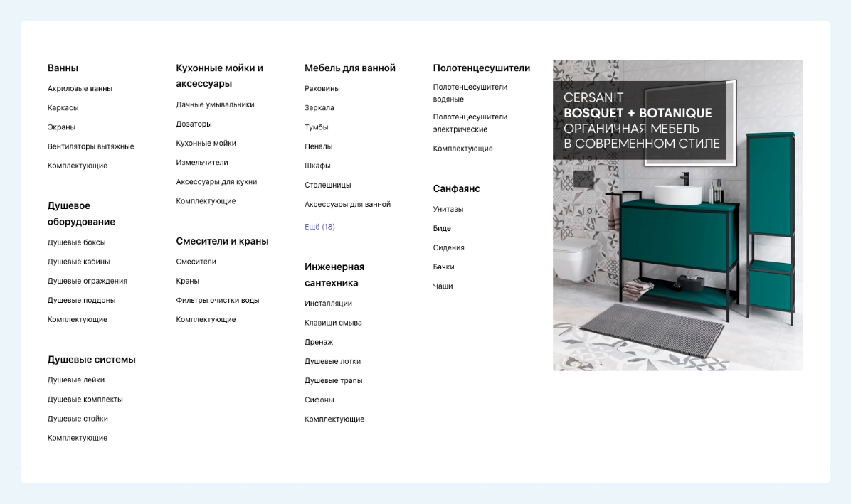851x504 pixels.
Task: Click the "Бачки" link
Action: (x=444, y=267)
